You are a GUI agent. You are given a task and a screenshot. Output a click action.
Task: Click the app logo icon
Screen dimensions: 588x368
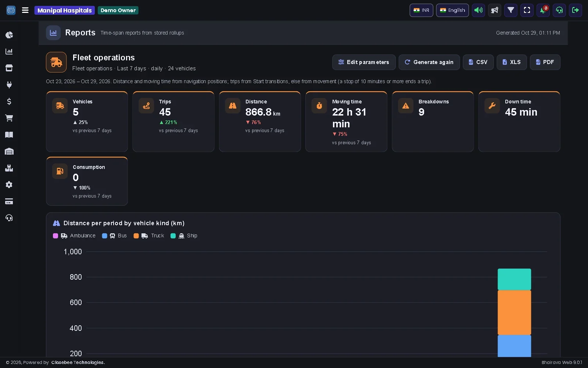(11, 10)
